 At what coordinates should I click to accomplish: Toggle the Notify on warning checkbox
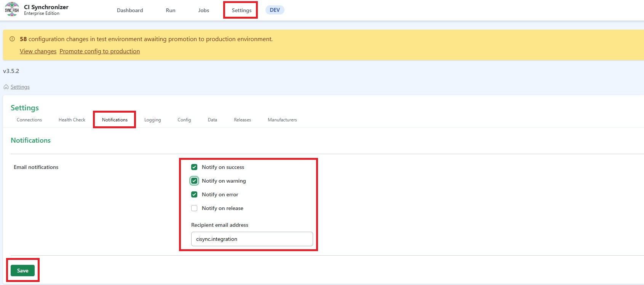coord(194,181)
